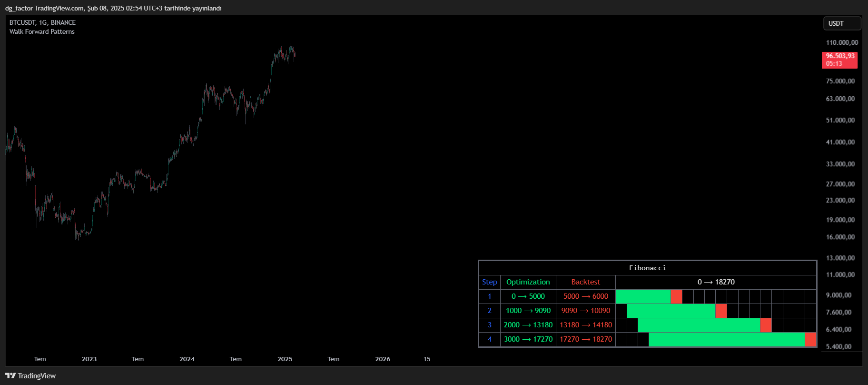868x385 pixels.
Task: Click the Backtest column header
Action: (586, 282)
